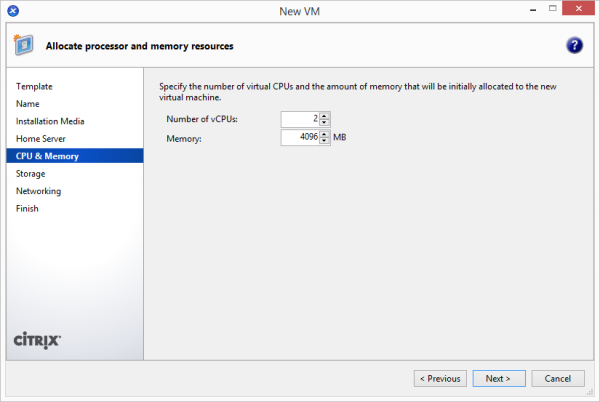
Task: Click the blue help question mark icon
Action: tap(574, 46)
